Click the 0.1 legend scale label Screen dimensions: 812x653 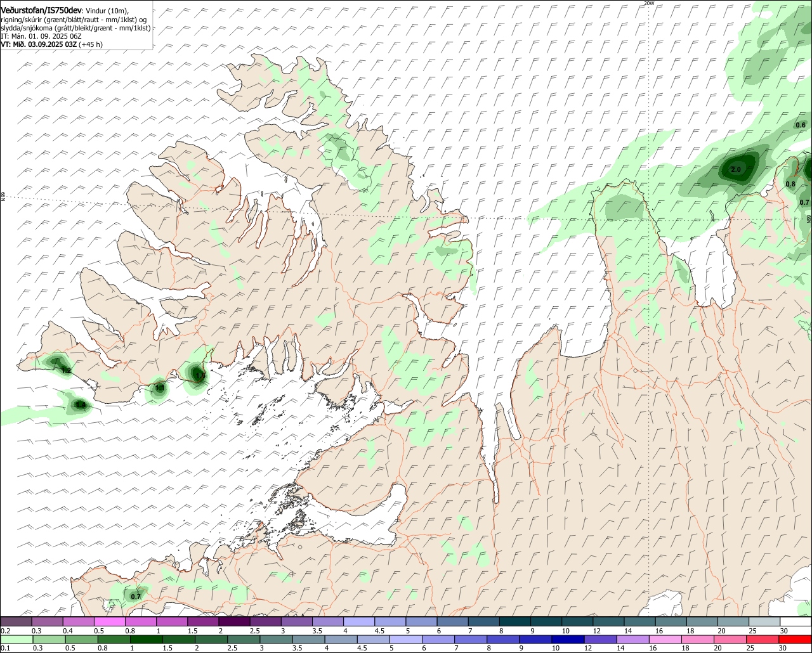coord(5,649)
